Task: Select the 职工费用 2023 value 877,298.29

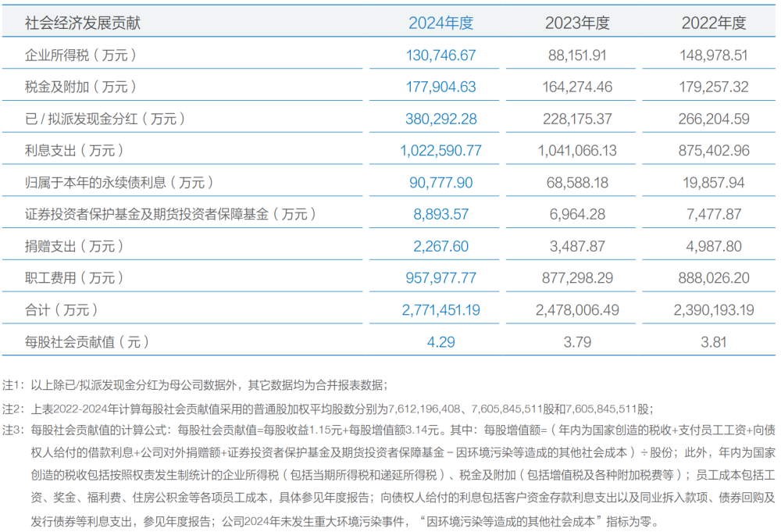Action: pos(577,278)
